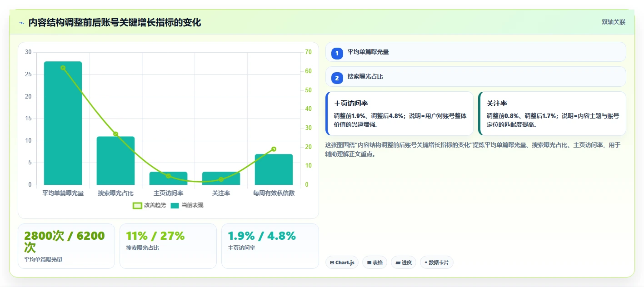Click the icon in the Chart.js tag

332,262
